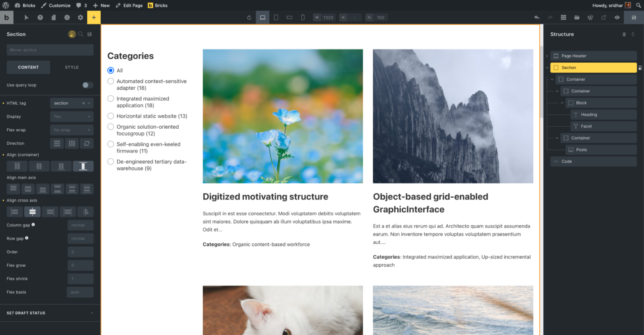Select the All categories radio button
The image size is (644, 335).
coord(111,70)
